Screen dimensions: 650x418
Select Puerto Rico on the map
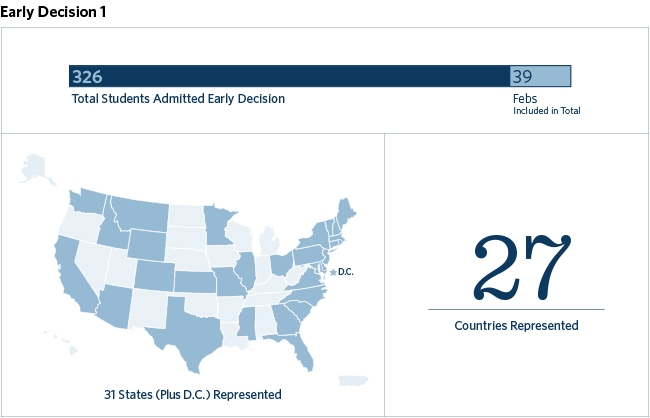click(352, 380)
